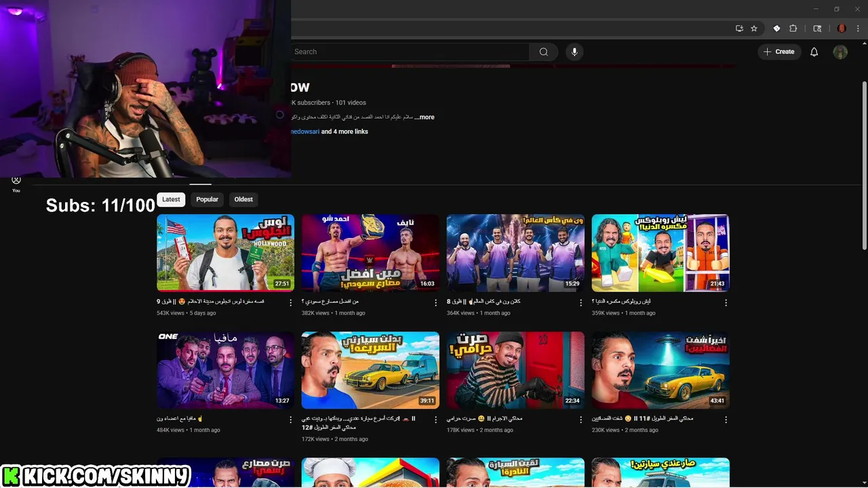Screen dimensions: 868x488
Task: Open the World Cup video thumbnail 15:29
Action: click(x=515, y=253)
